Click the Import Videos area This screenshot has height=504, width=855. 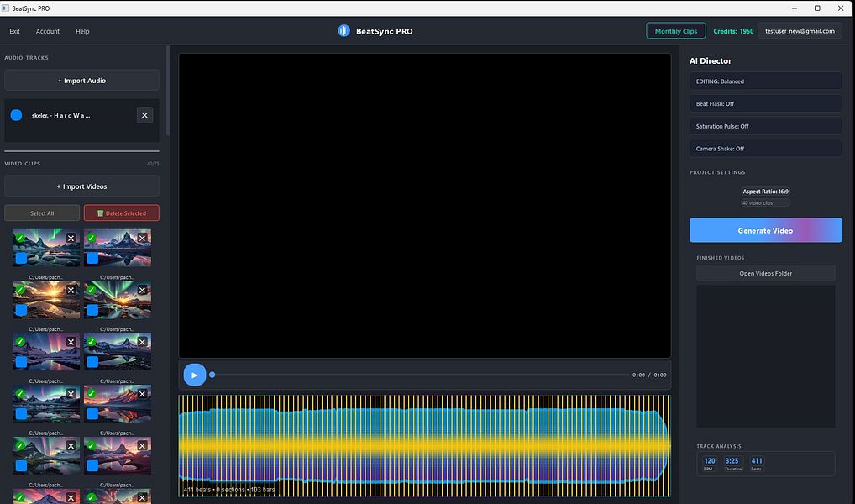pyautogui.click(x=81, y=186)
